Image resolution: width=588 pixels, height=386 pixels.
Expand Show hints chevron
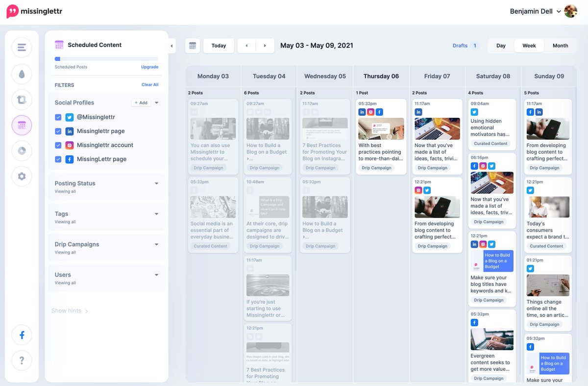(x=87, y=311)
